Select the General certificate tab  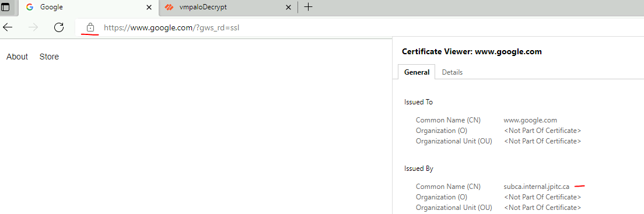pyautogui.click(x=417, y=72)
